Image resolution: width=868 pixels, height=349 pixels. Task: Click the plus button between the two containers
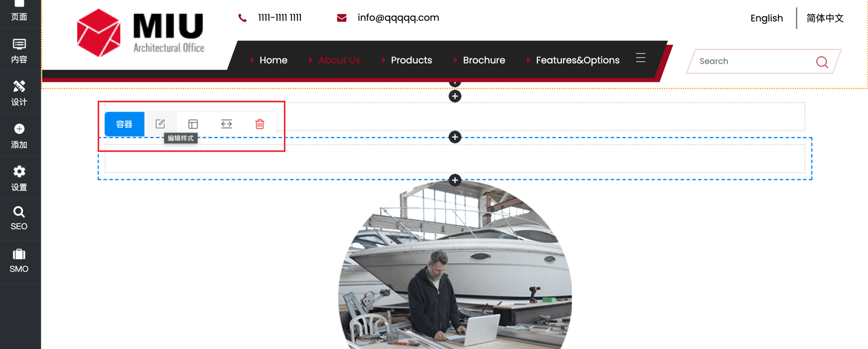455,137
